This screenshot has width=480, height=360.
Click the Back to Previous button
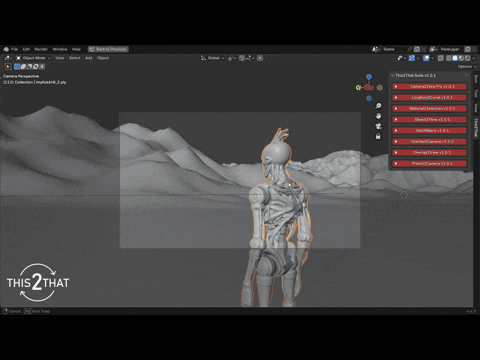point(108,49)
